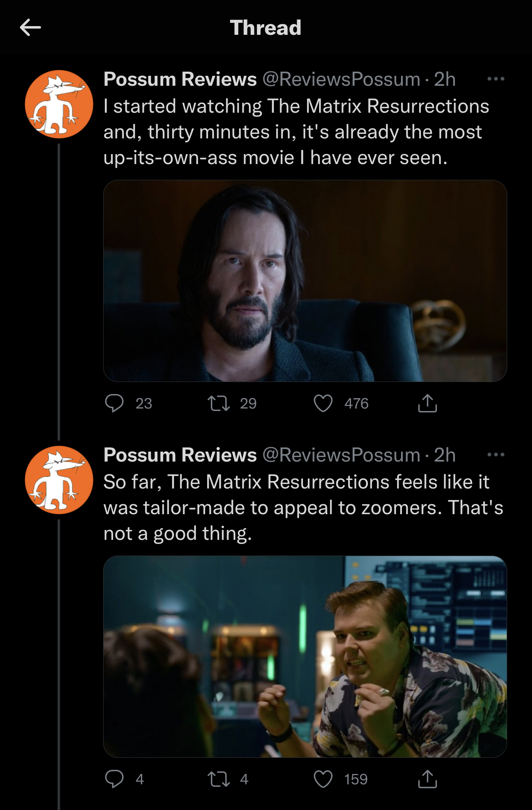Open Possum Reviews avatar on first tweet
Image resolution: width=532 pixels, height=810 pixels.
pyautogui.click(x=59, y=104)
